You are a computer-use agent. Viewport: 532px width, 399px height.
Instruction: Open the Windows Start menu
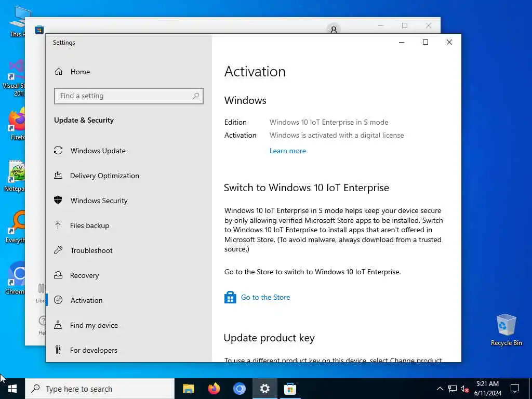pos(12,389)
